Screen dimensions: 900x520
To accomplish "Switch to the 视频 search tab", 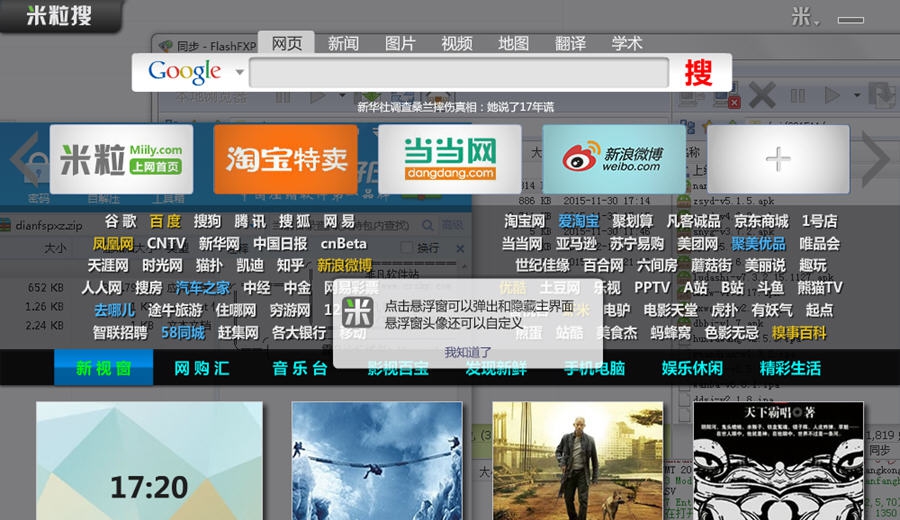I will click(x=457, y=44).
